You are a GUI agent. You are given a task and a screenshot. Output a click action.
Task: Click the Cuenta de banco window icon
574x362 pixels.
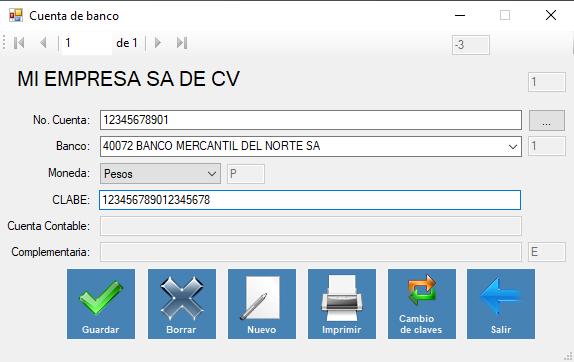click(x=16, y=15)
